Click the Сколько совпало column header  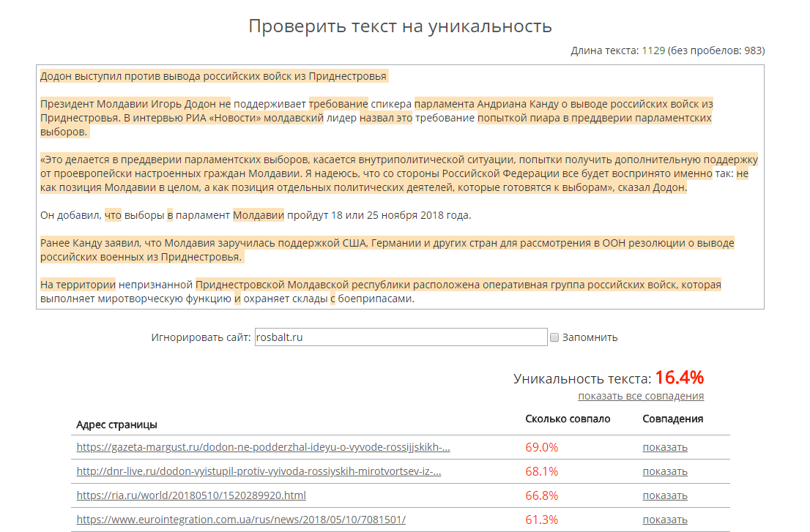(568, 419)
